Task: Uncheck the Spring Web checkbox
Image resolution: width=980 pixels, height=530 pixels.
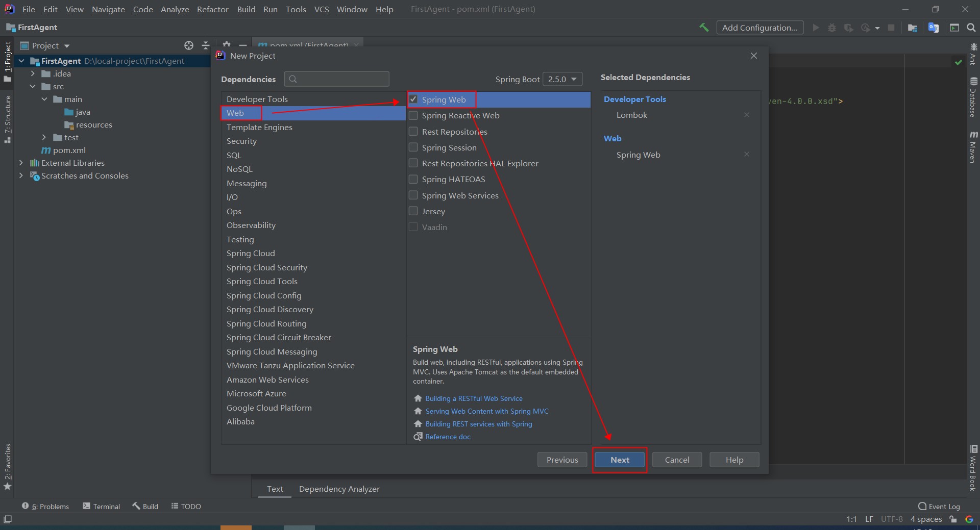Action: pyautogui.click(x=413, y=99)
